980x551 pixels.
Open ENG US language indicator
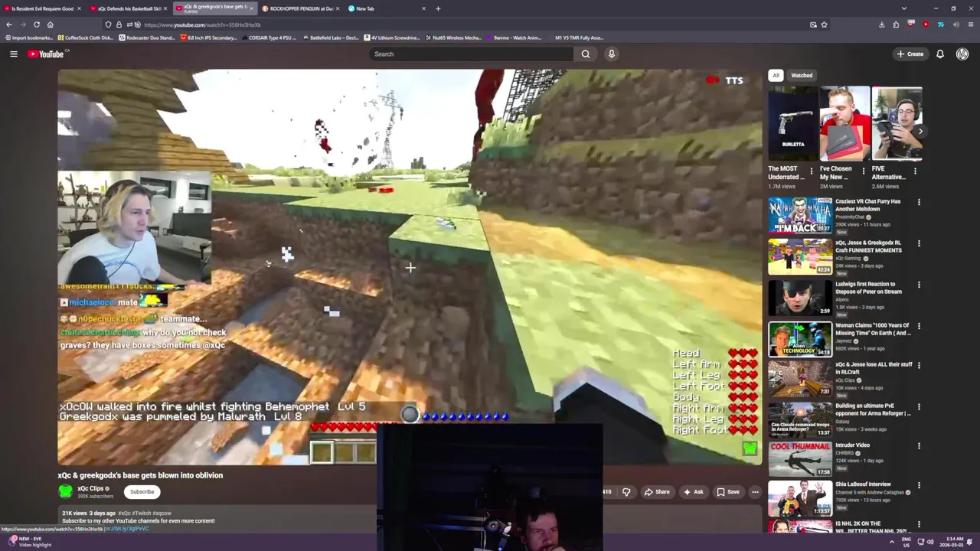pyautogui.click(x=906, y=542)
